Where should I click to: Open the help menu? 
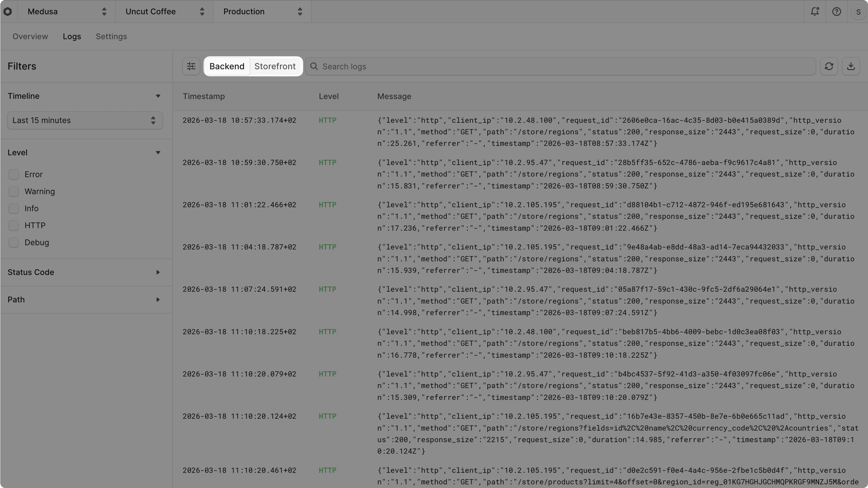pyautogui.click(x=837, y=12)
